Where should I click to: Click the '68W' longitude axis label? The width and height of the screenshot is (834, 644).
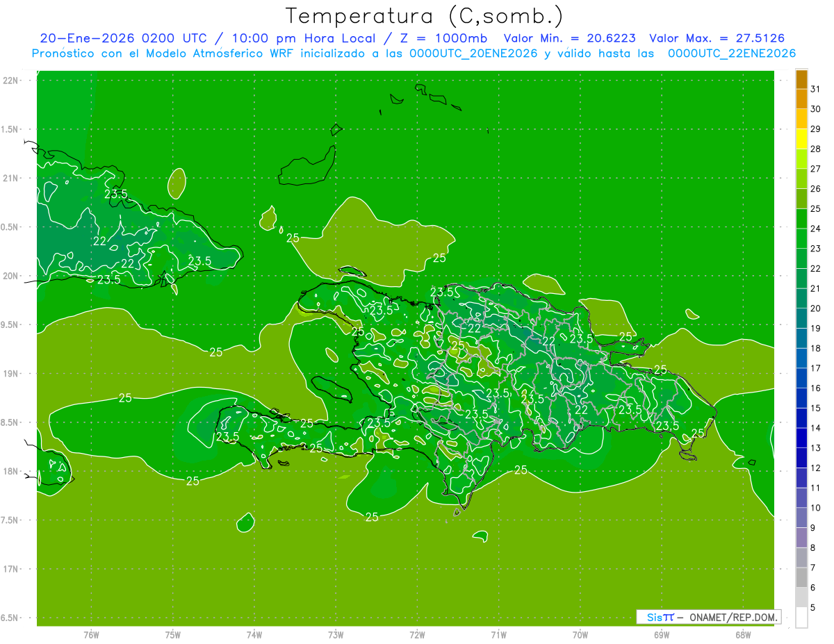(743, 635)
